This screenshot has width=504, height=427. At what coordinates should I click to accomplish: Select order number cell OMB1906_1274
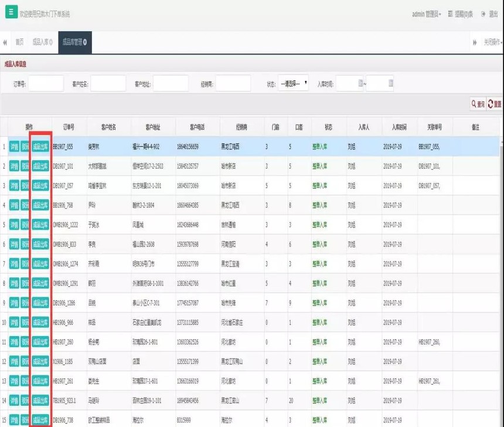coord(66,264)
